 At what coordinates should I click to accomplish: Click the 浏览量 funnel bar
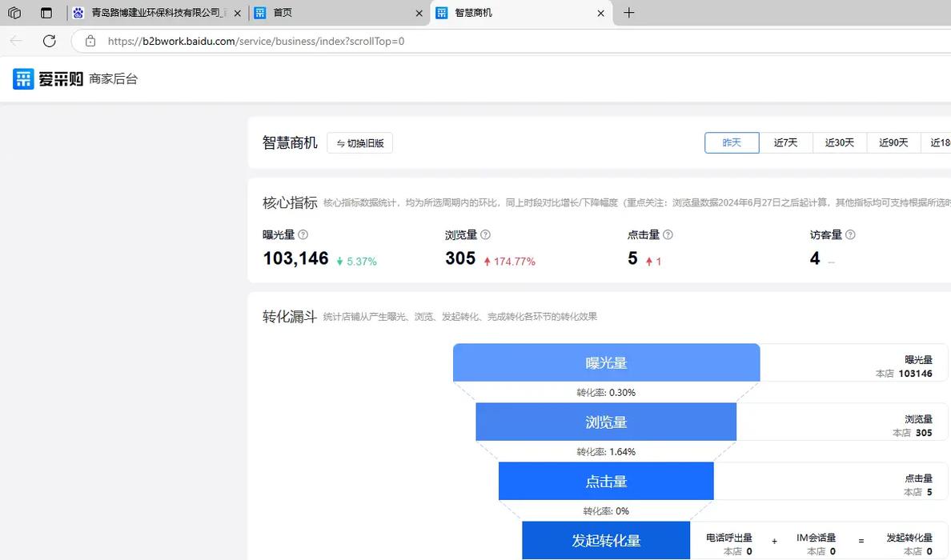(606, 422)
